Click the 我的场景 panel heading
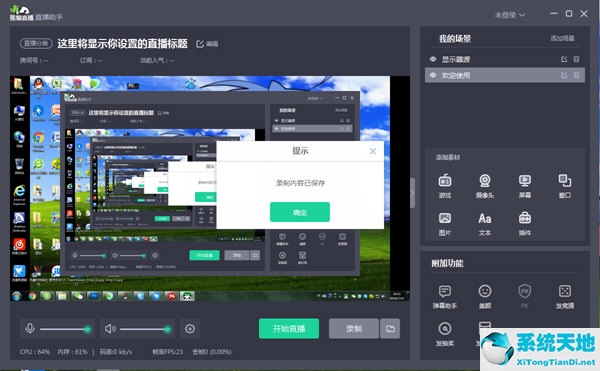Viewport: 600px width, 371px height. [455, 39]
